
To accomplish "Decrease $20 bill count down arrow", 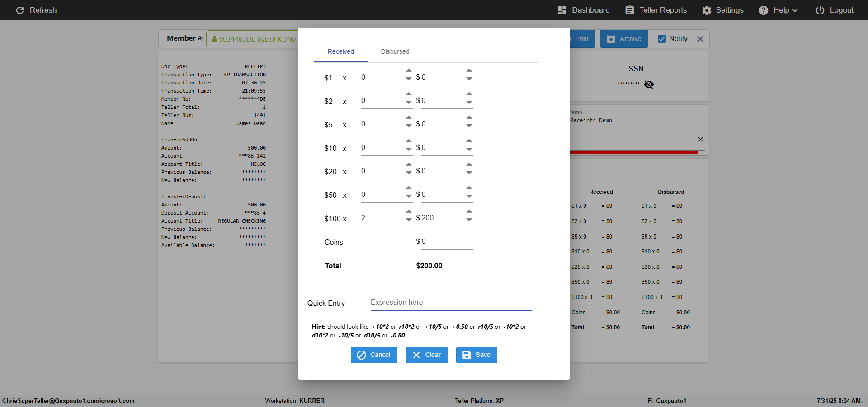I will 409,173.
